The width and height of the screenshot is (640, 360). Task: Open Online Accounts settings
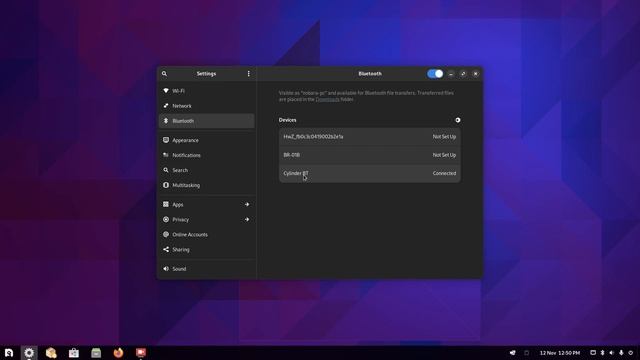[207, 235]
